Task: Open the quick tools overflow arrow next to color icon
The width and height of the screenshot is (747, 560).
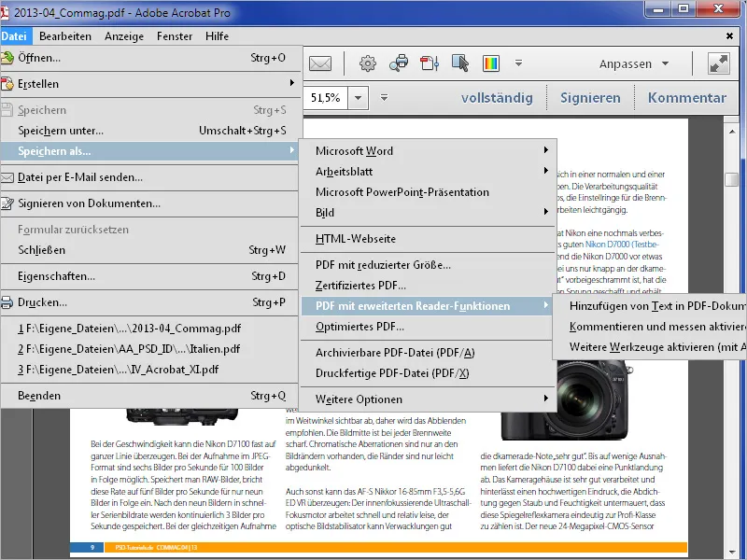Action: tap(519, 63)
